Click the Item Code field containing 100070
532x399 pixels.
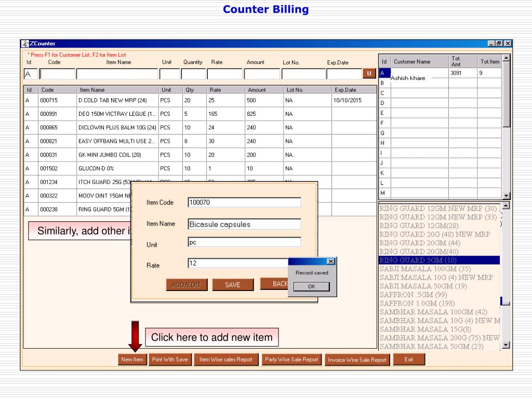click(x=244, y=203)
